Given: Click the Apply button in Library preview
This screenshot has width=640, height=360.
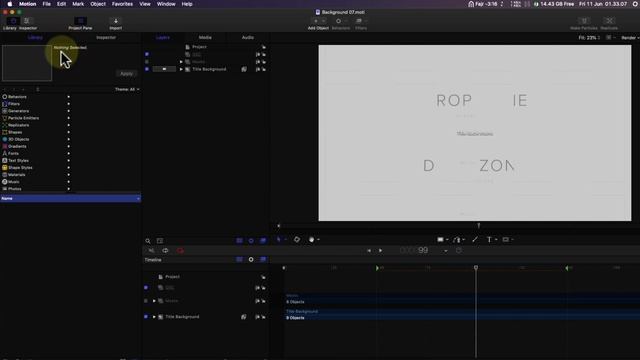Looking at the screenshot, I should coord(127,73).
